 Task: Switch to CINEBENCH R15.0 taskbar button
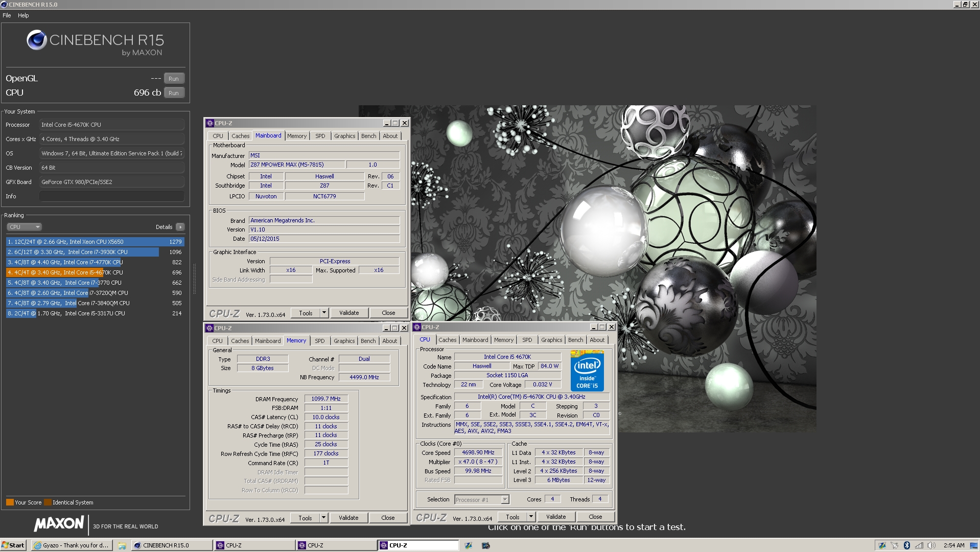pyautogui.click(x=172, y=545)
